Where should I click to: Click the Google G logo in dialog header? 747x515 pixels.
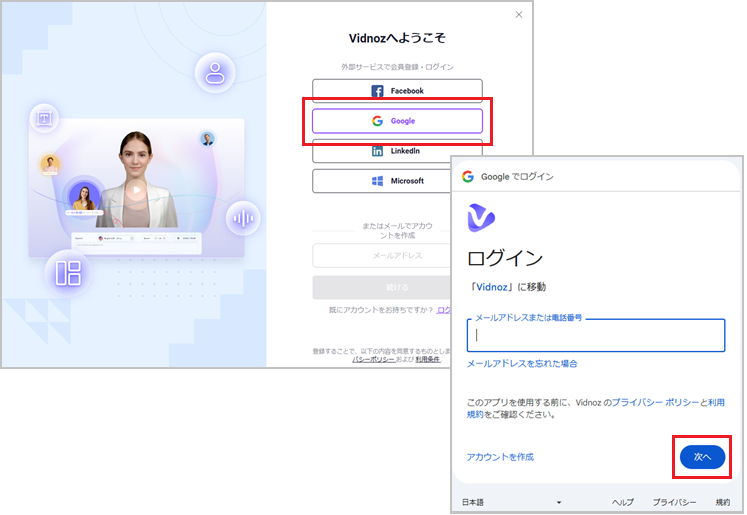click(468, 176)
